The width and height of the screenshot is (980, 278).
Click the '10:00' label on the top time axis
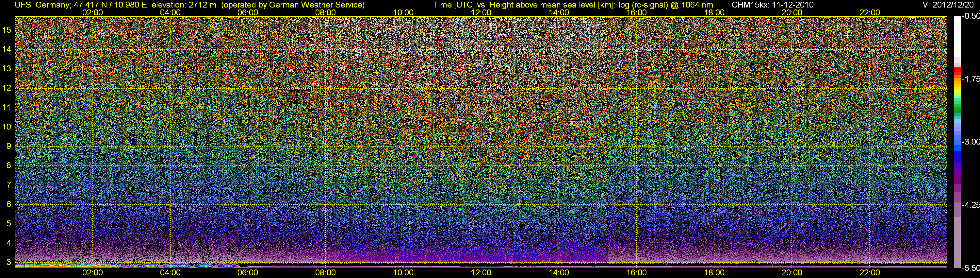pyautogui.click(x=403, y=12)
